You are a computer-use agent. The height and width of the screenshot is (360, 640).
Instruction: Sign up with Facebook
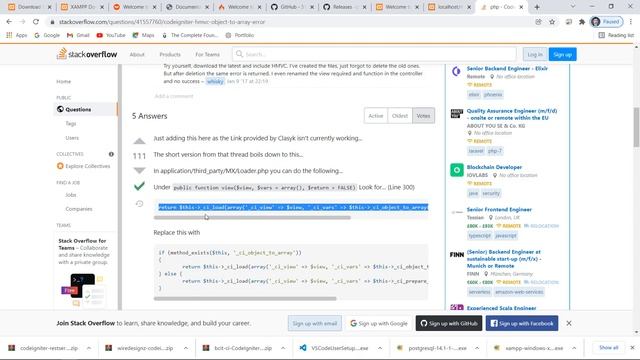[x=522, y=323]
